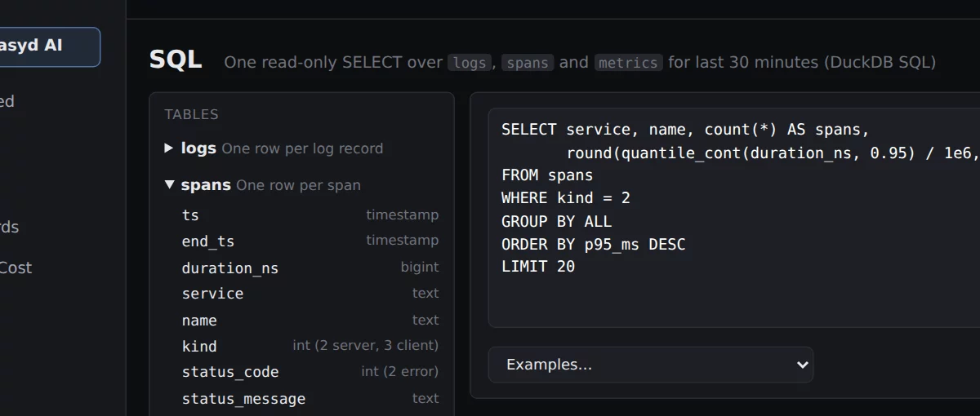The width and height of the screenshot is (980, 416).
Task: Click the 'int (2 error)' type label
Action: [400, 372]
